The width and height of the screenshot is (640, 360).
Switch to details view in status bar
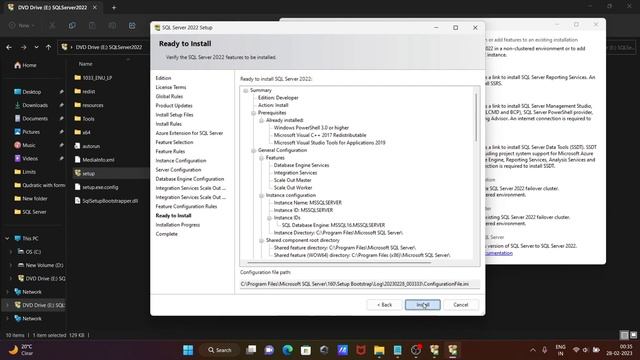click(624, 335)
